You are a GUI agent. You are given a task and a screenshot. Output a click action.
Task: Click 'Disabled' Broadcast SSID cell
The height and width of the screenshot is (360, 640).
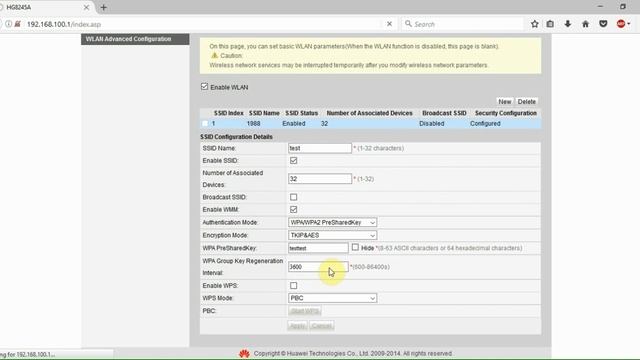click(431, 123)
